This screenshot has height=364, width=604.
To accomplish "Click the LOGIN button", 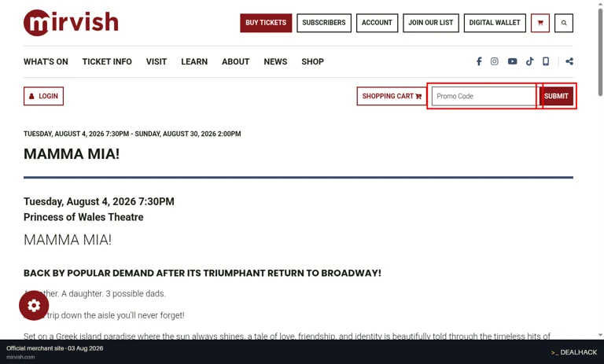I will point(43,96).
